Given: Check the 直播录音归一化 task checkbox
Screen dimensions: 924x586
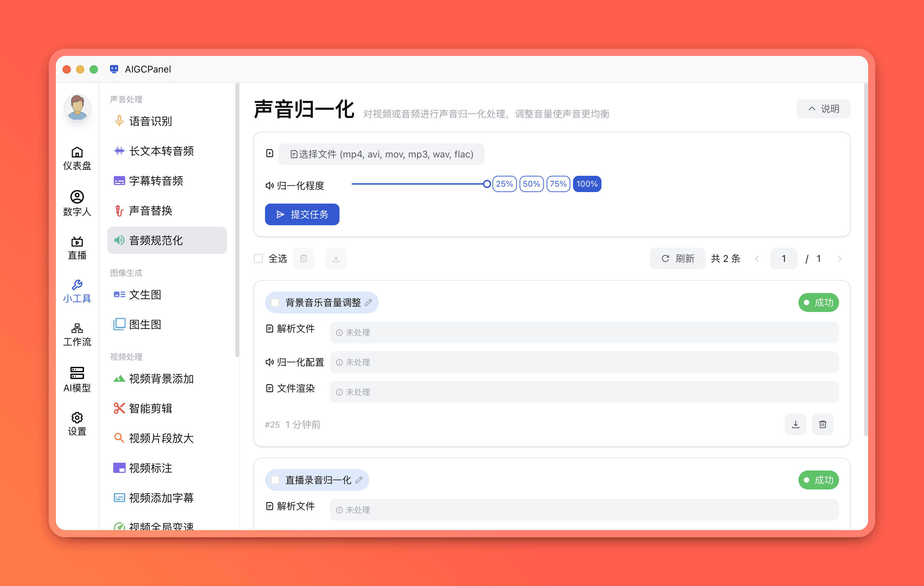Looking at the screenshot, I should click(x=275, y=480).
